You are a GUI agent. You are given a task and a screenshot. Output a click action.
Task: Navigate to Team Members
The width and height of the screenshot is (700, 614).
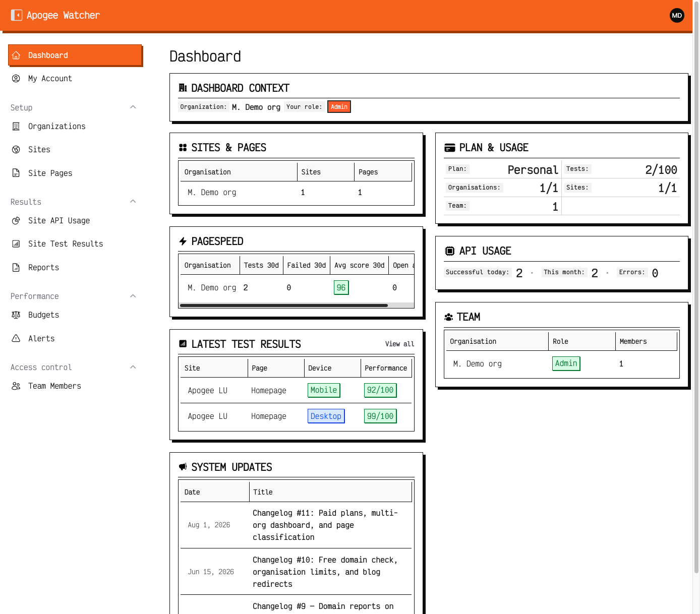pos(75,386)
